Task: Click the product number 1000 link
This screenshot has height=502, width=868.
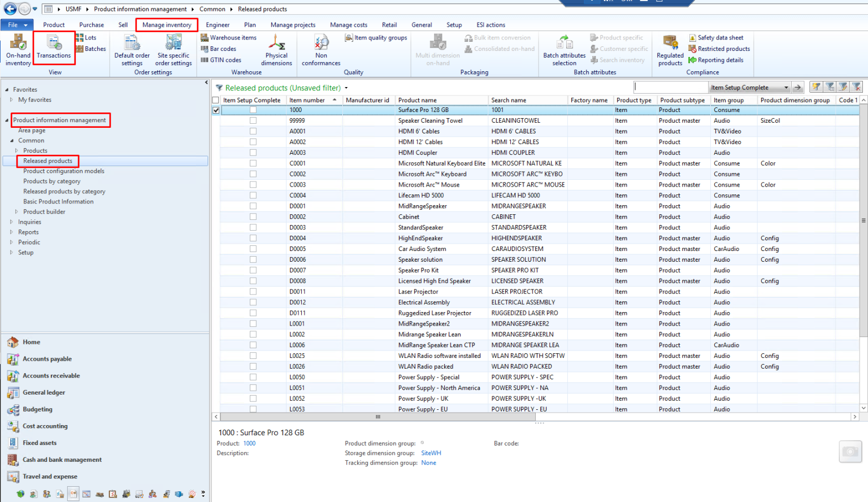Action: pyautogui.click(x=249, y=443)
